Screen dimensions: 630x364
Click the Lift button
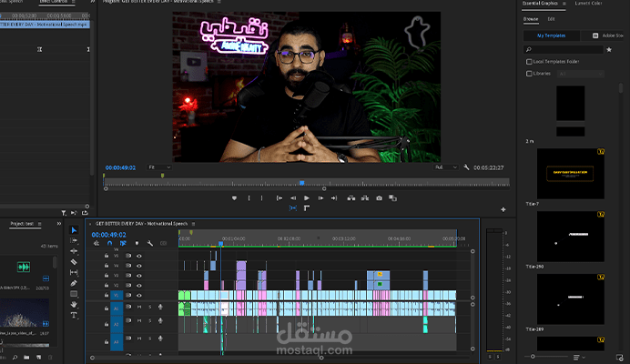(351, 198)
